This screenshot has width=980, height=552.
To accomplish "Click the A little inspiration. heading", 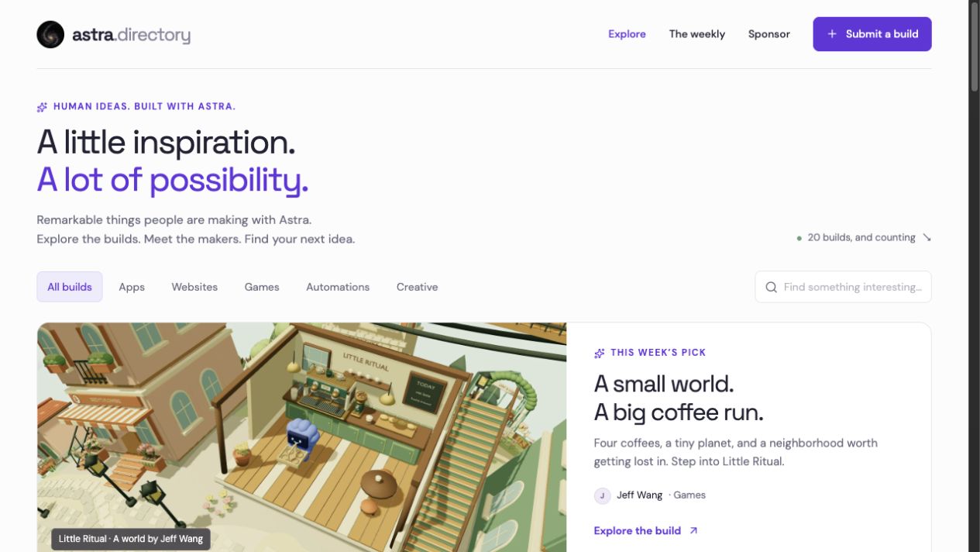I will 166,143.
